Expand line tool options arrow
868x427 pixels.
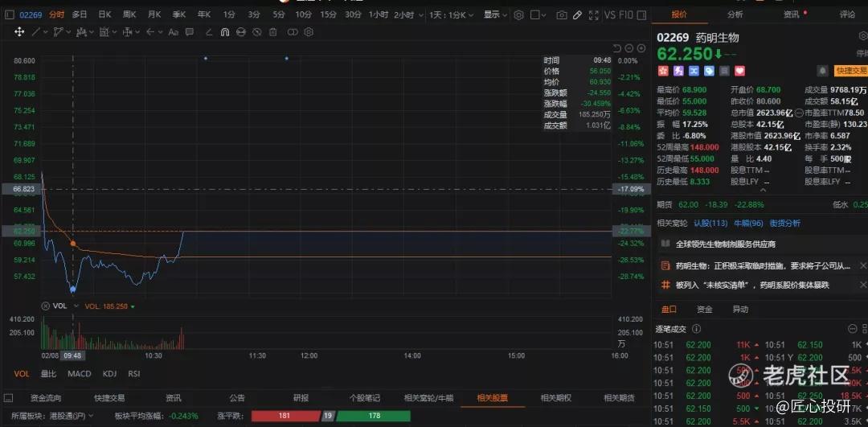tap(47, 32)
